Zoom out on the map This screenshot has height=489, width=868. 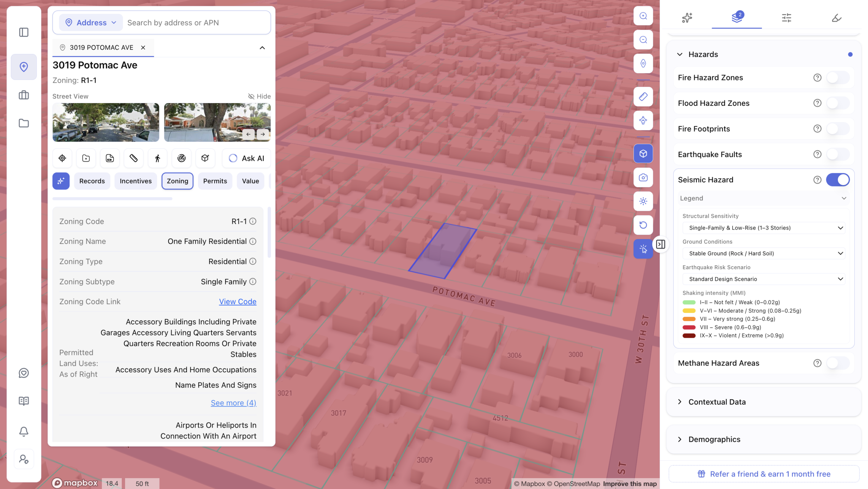(643, 40)
